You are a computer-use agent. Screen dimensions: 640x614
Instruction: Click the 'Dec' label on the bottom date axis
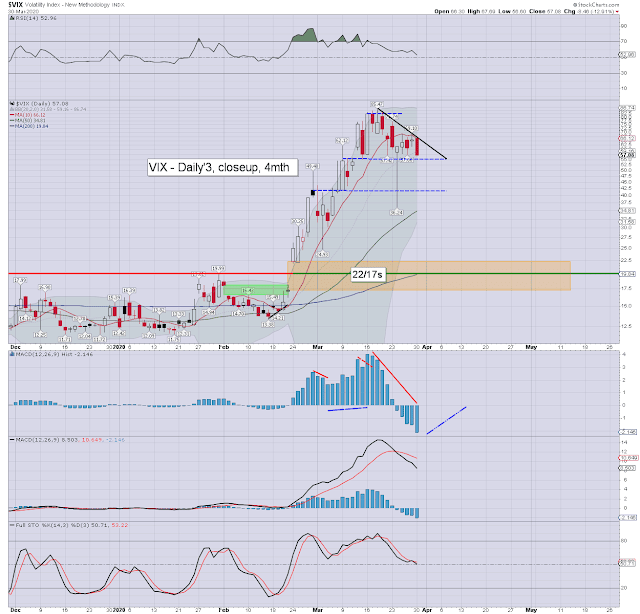(16, 610)
